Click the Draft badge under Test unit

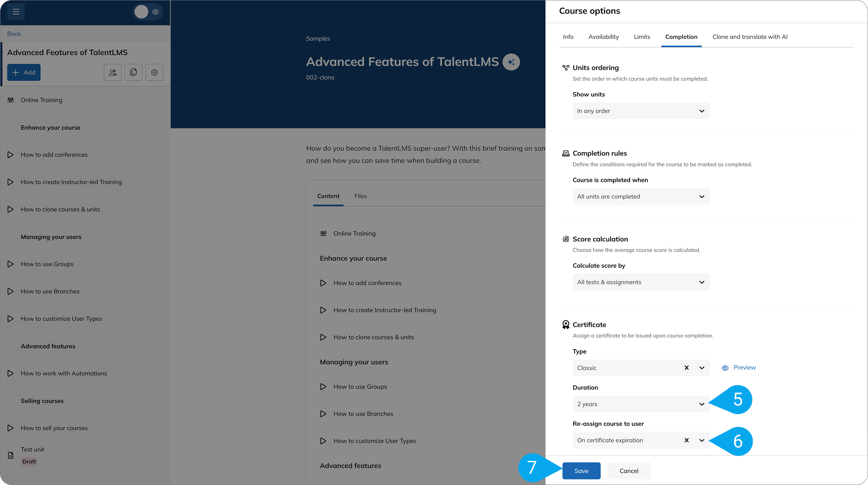point(29,462)
